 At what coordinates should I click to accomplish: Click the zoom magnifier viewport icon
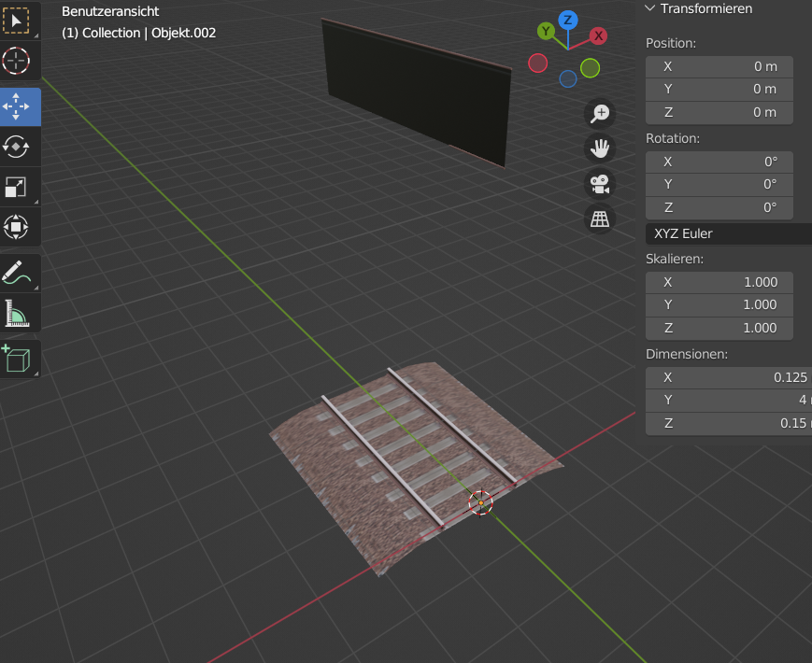point(600,113)
